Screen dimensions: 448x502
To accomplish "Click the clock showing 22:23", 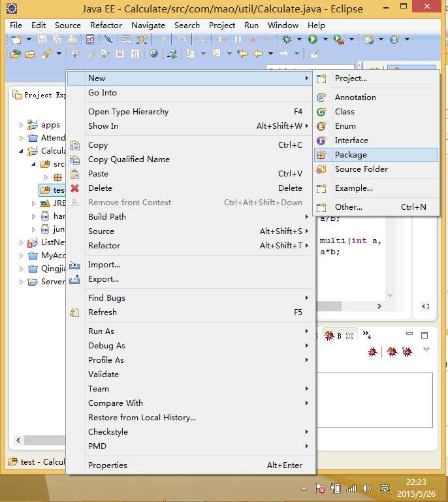I will (x=416, y=482).
